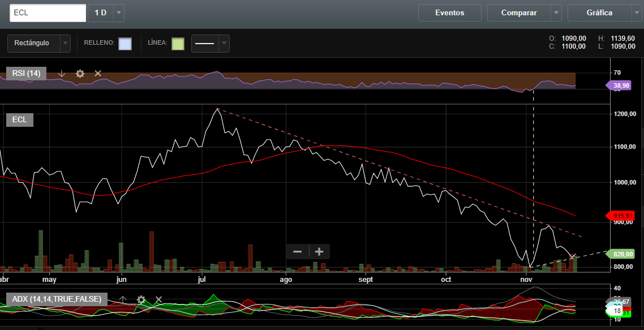Open the Eventos menu
The image size is (644, 330).
[449, 13]
